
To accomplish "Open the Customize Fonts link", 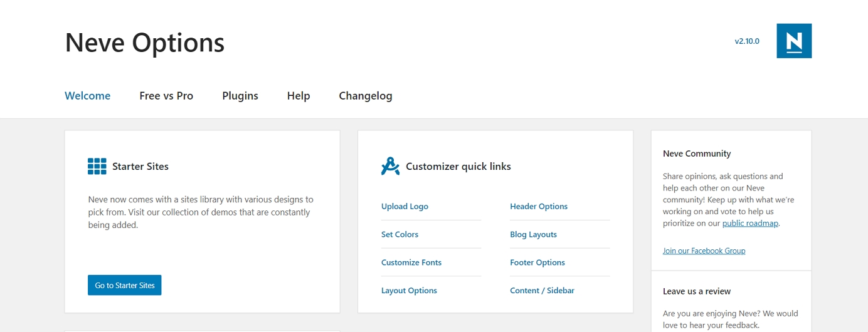I will click(x=411, y=262).
